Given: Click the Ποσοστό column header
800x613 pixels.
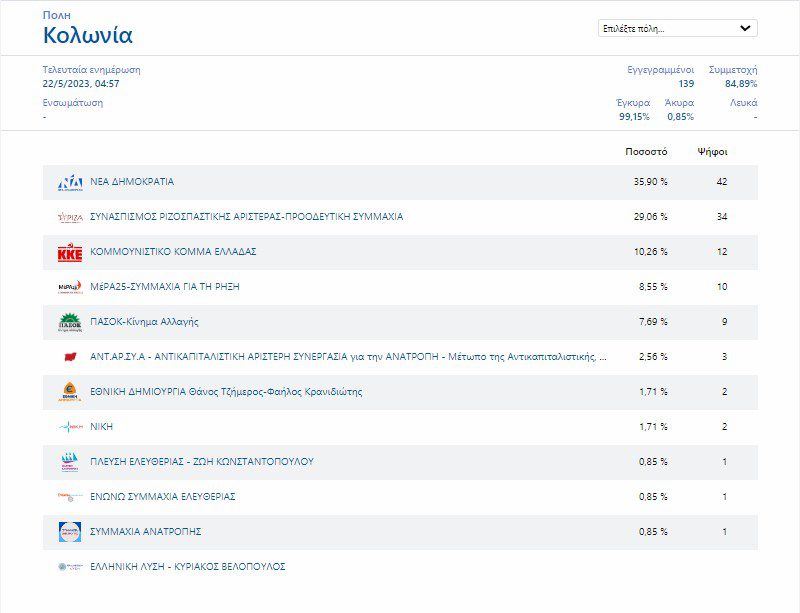Looking at the screenshot, I should (646, 152).
